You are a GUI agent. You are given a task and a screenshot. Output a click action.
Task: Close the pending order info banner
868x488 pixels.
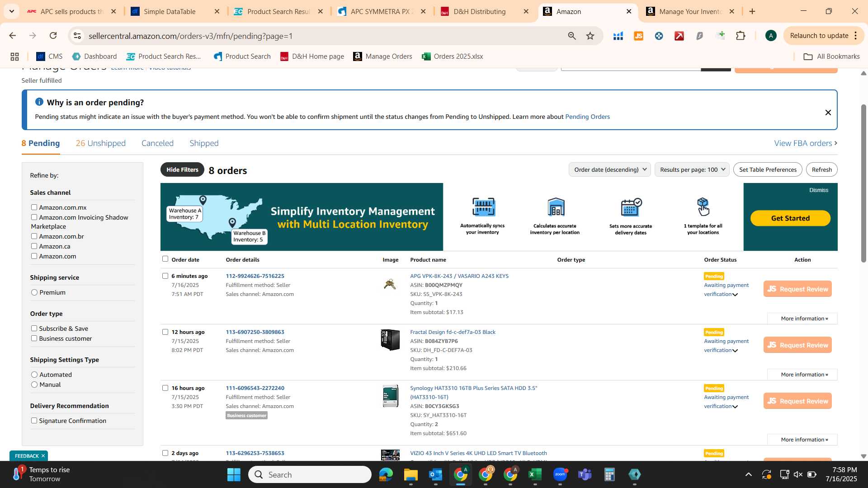(828, 113)
